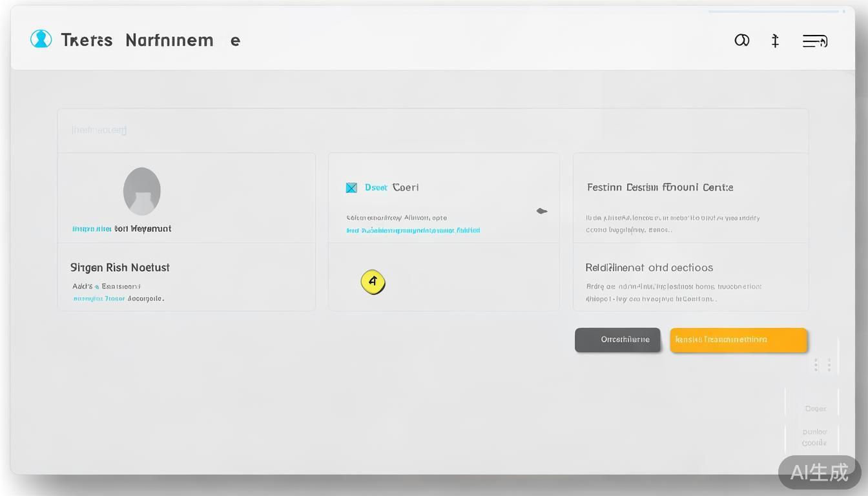Expand the small gray arrow in middle card

(x=542, y=211)
